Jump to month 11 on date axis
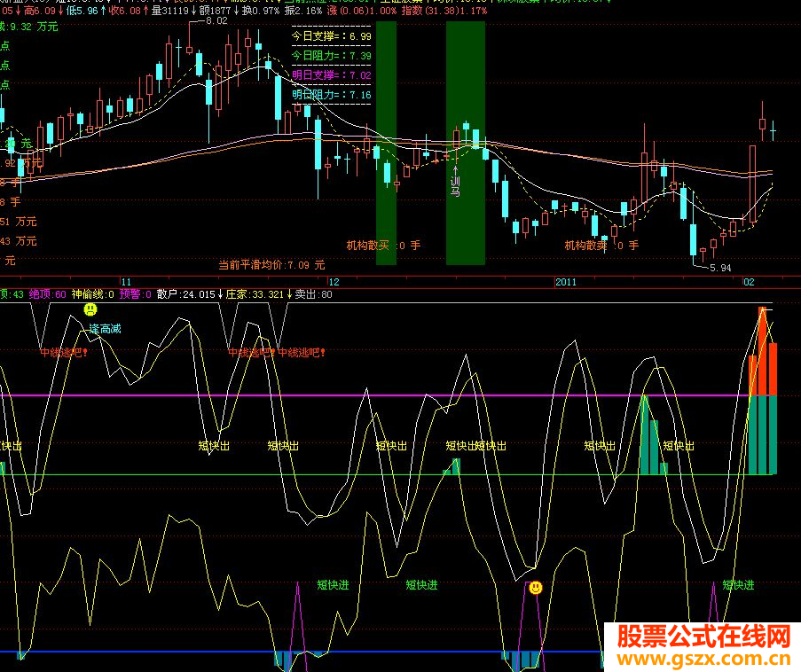801x672 pixels. [x=126, y=282]
